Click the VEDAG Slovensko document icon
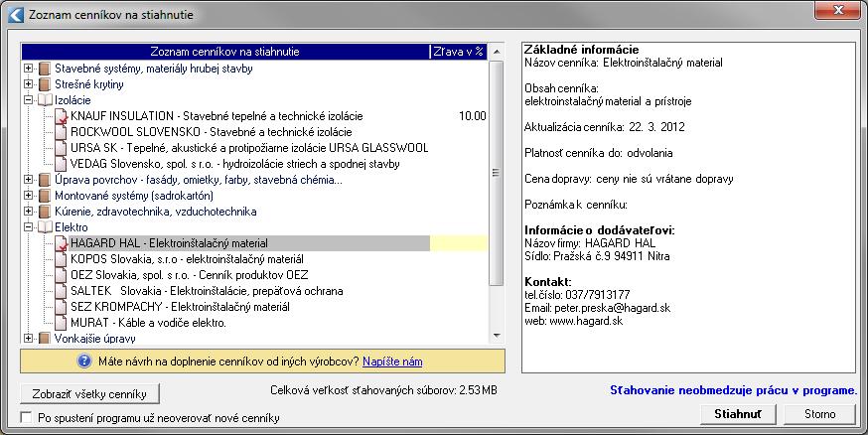Image resolution: width=868 pixels, height=435 pixels. [61, 165]
